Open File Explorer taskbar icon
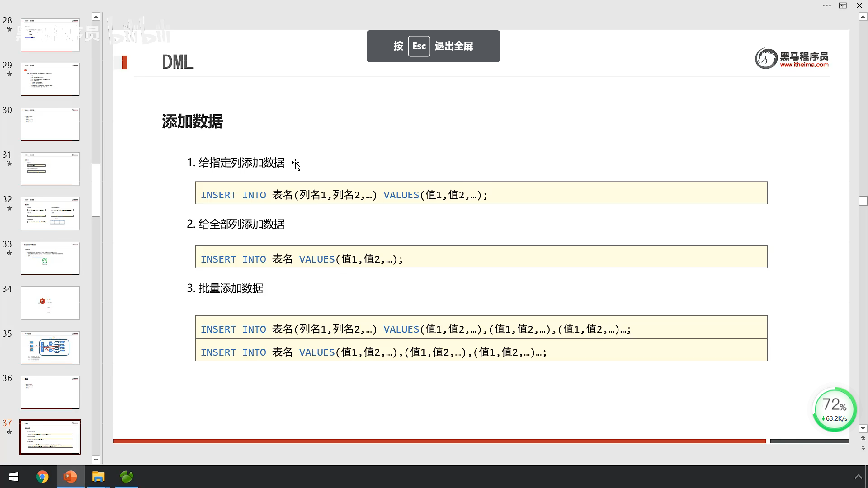The width and height of the screenshot is (868, 488). (98, 477)
